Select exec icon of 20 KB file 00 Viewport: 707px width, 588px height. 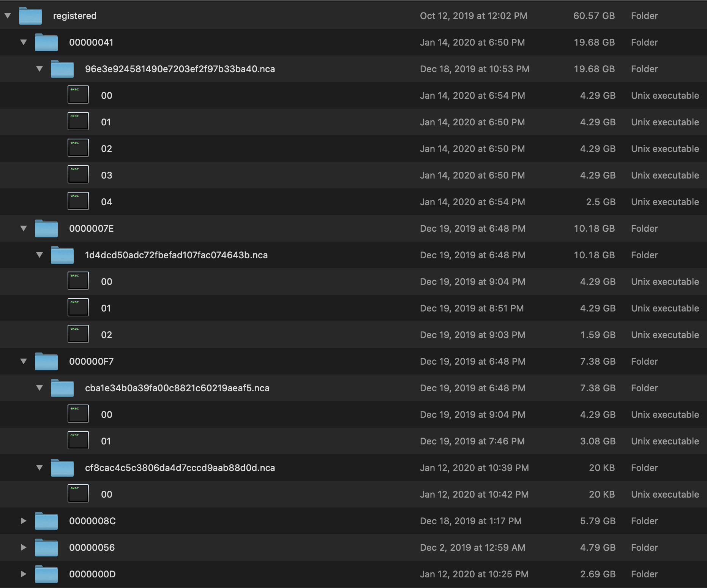click(x=78, y=493)
